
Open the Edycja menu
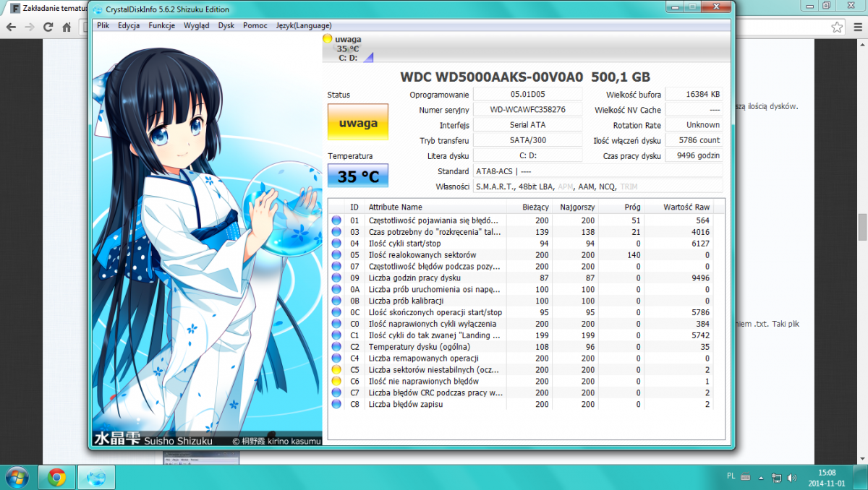[129, 25]
